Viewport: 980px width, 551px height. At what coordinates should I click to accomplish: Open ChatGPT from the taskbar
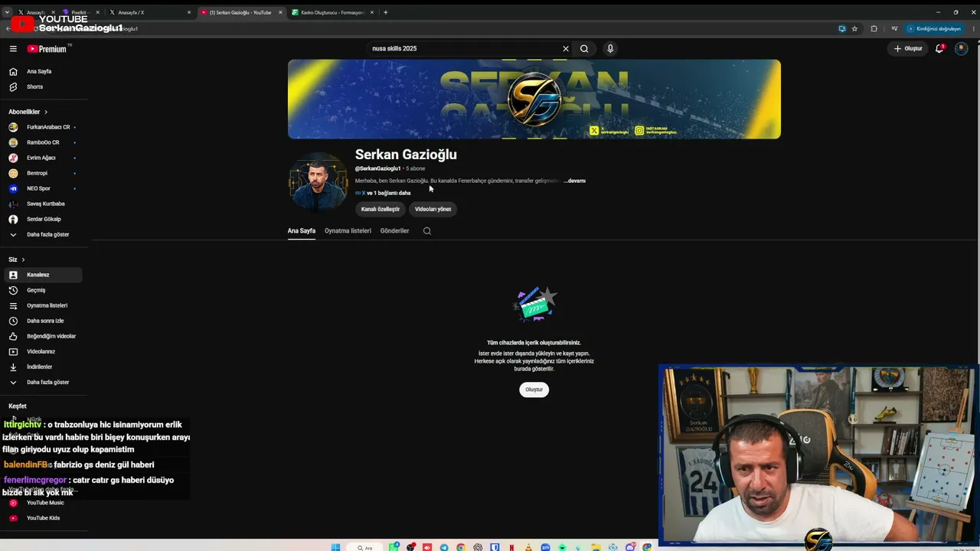click(x=478, y=547)
